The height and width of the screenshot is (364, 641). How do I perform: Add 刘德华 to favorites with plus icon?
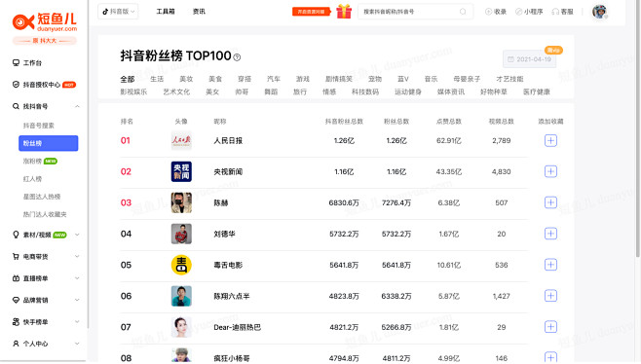550,234
